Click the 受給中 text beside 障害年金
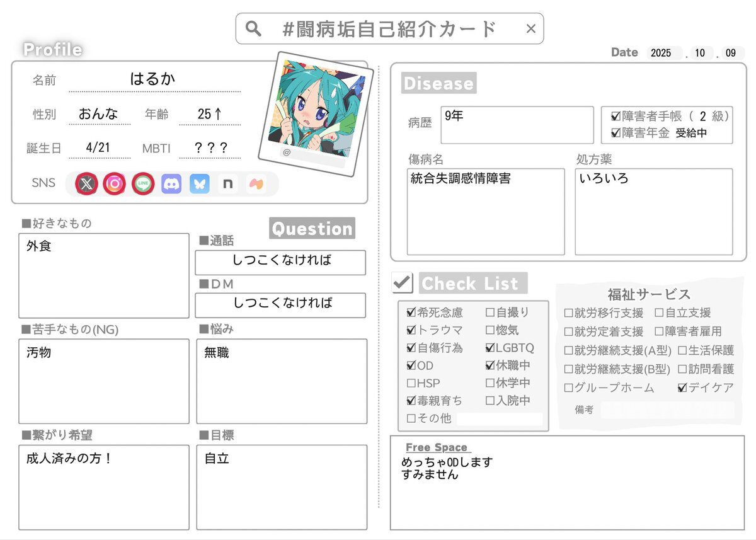Viewport: 756px width, 540px height. click(x=691, y=133)
